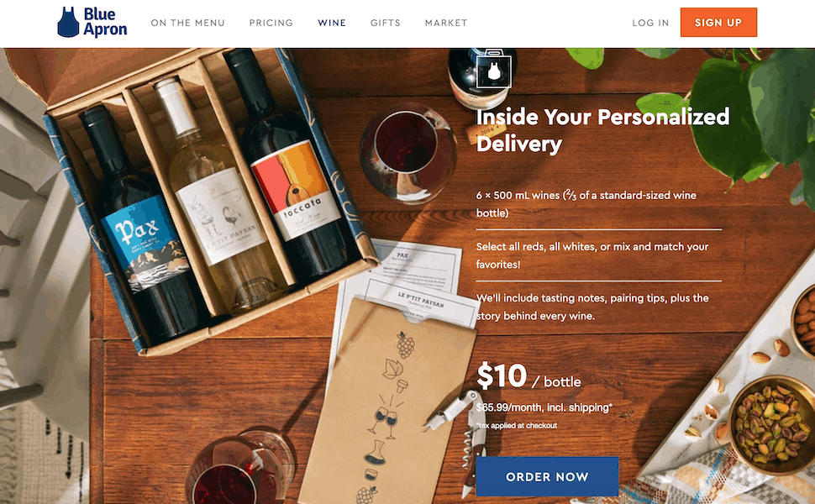This screenshot has width=815, height=504.
Task: Click the tax applied at checkout note
Action: tap(517, 425)
